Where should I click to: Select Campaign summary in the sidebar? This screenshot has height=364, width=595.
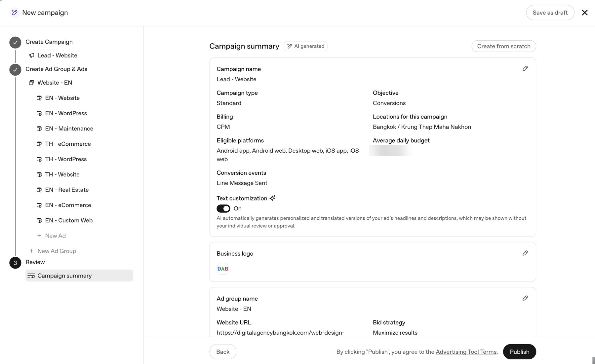pos(79,275)
